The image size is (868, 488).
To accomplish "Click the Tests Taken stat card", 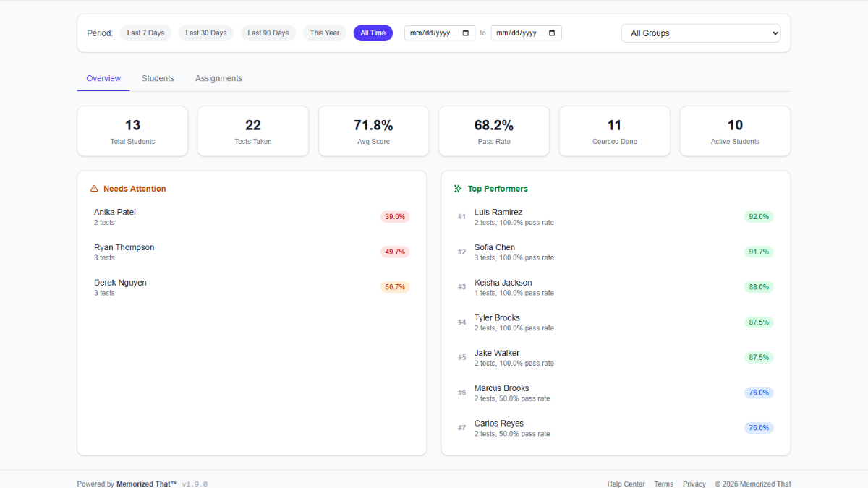I will 253,131.
